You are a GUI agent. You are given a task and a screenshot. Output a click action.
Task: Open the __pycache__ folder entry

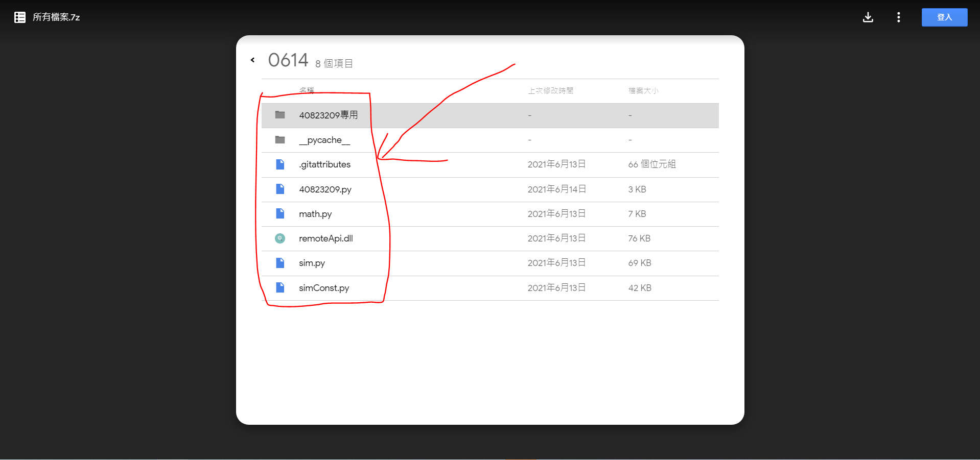(490, 140)
